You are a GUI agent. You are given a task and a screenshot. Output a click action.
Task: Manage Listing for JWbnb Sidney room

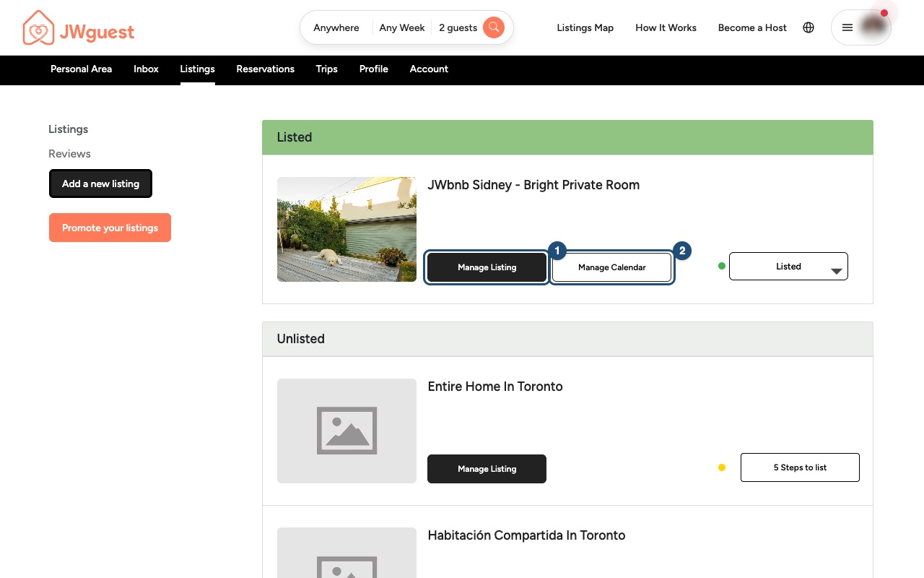point(487,267)
